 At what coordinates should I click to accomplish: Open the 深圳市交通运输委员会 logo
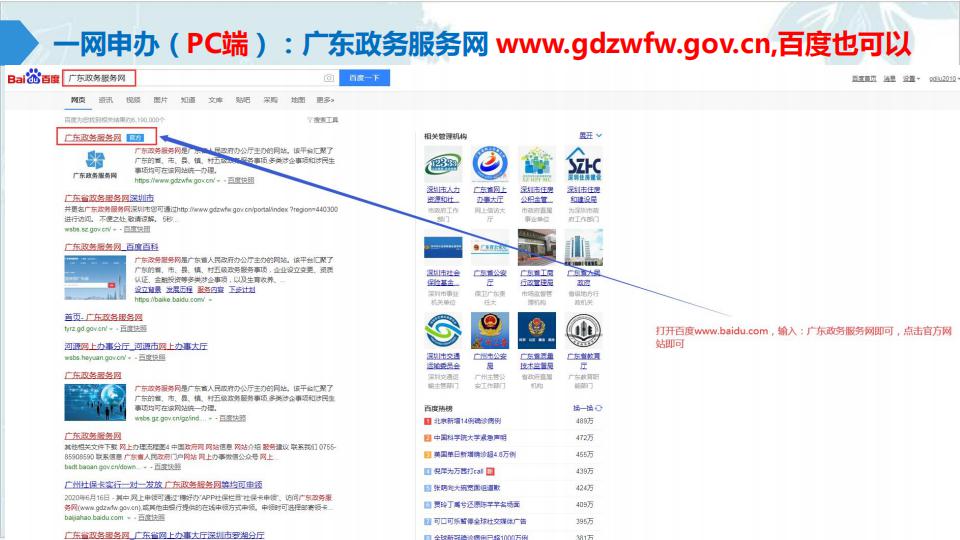click(x=443, y=331)
